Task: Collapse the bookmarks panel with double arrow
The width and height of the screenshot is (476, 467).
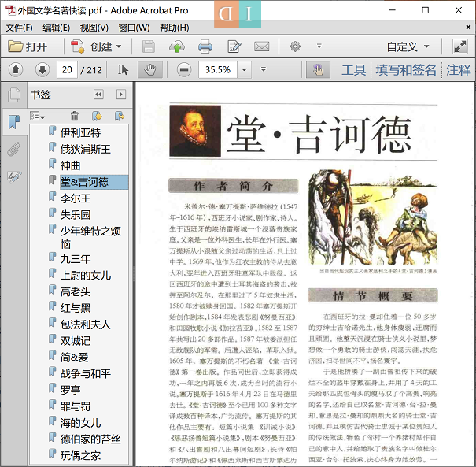Action: [98, 95]
